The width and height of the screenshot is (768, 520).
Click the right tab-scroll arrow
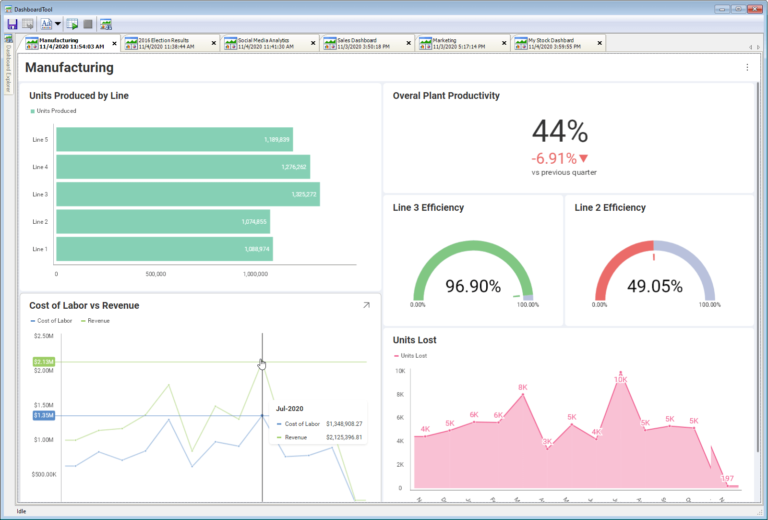point(759,47)
